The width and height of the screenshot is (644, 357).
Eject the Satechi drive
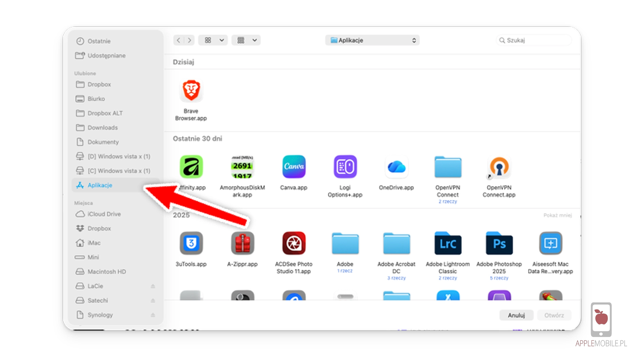(x=153, y=301)
